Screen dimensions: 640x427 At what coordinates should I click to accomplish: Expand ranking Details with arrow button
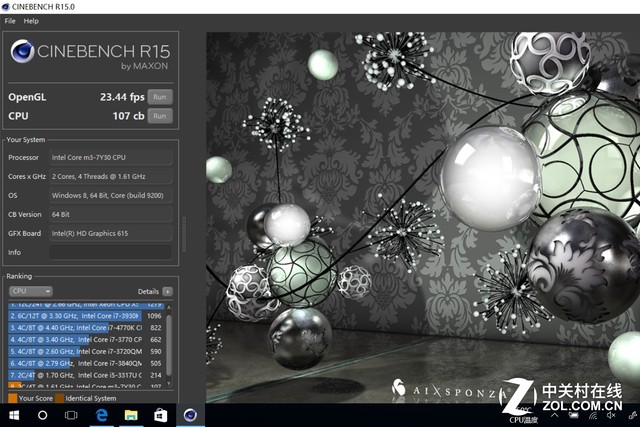(167, 291)
